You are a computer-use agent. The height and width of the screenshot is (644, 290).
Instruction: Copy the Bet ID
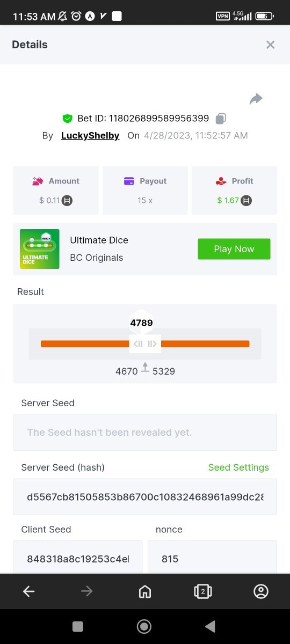(x=221, y=119)
